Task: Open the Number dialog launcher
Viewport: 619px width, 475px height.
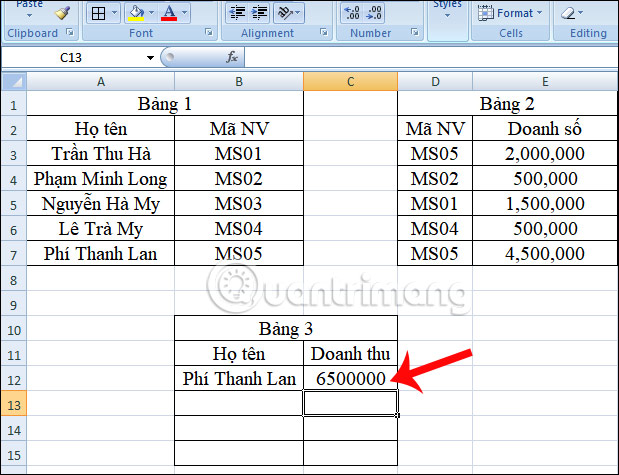Action: coord(415,32)
